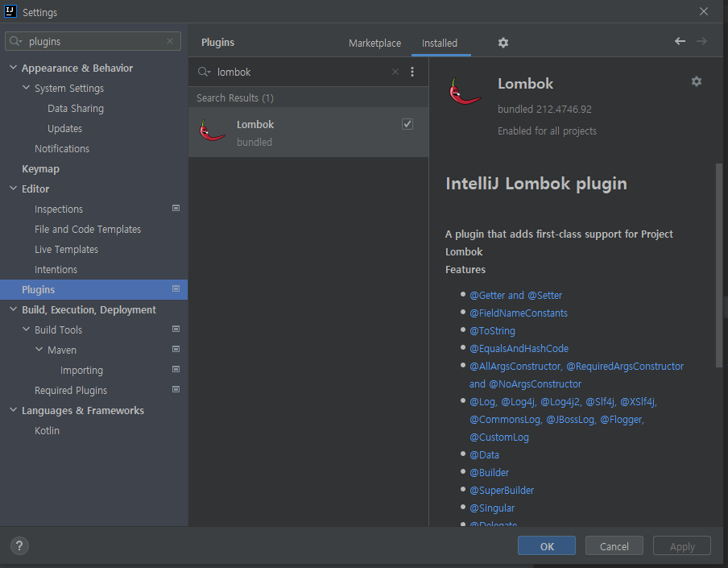Viewport: 728px width, 568px height.
Task: Open Maven Importing settings
Action: tap(81, 370)
